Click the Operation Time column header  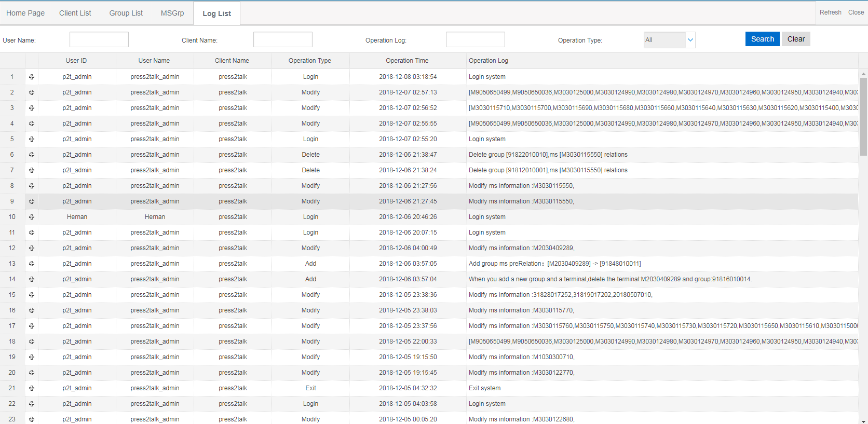point(407,61)
